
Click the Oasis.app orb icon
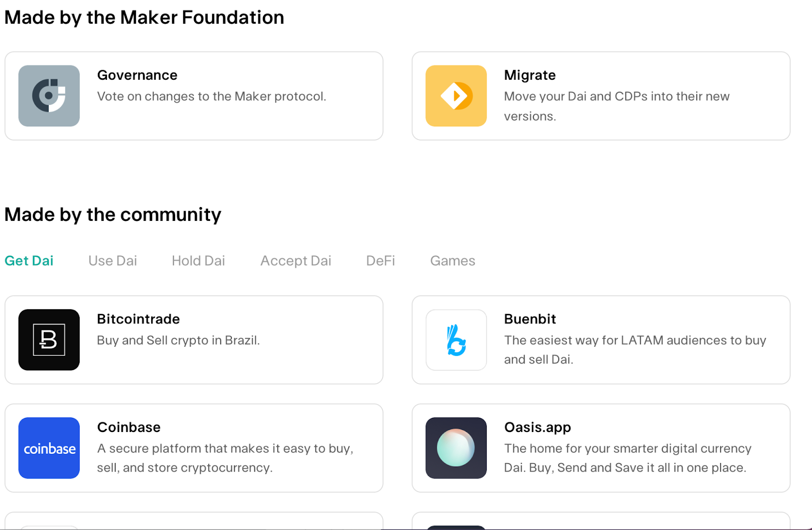tap(456, 448)
